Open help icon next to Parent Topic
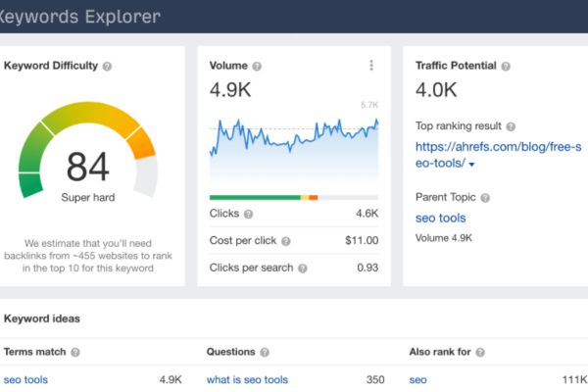The image size is (588, 392). point(485,198)
